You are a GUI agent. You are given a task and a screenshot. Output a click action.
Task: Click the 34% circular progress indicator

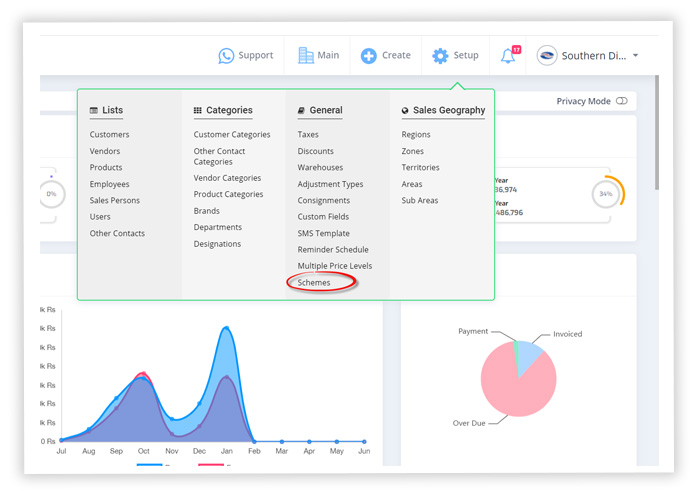pos(606,193)
